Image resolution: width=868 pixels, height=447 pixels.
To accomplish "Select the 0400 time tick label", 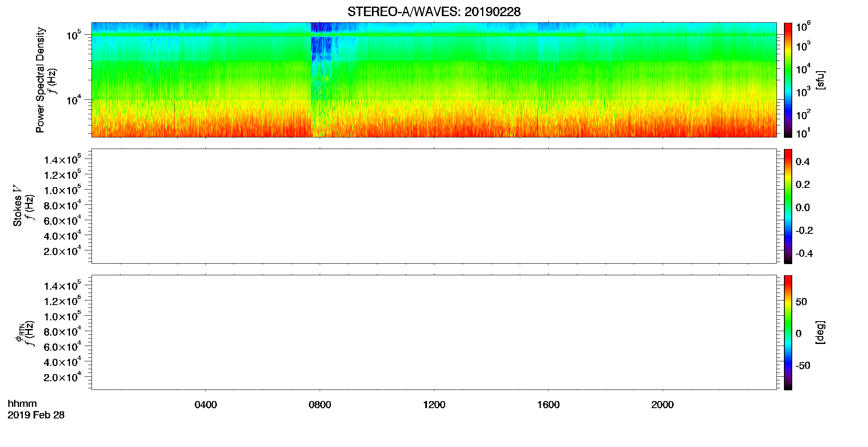I will [206, 405].
